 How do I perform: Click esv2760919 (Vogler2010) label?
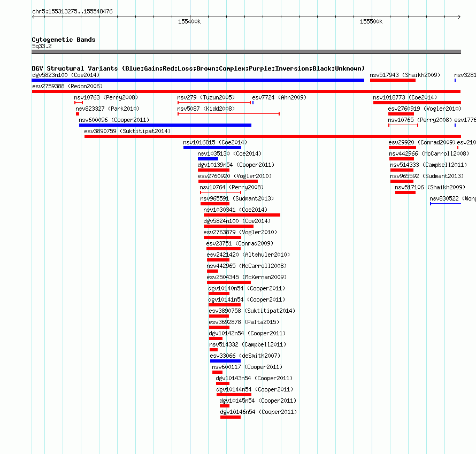point(425,109)
